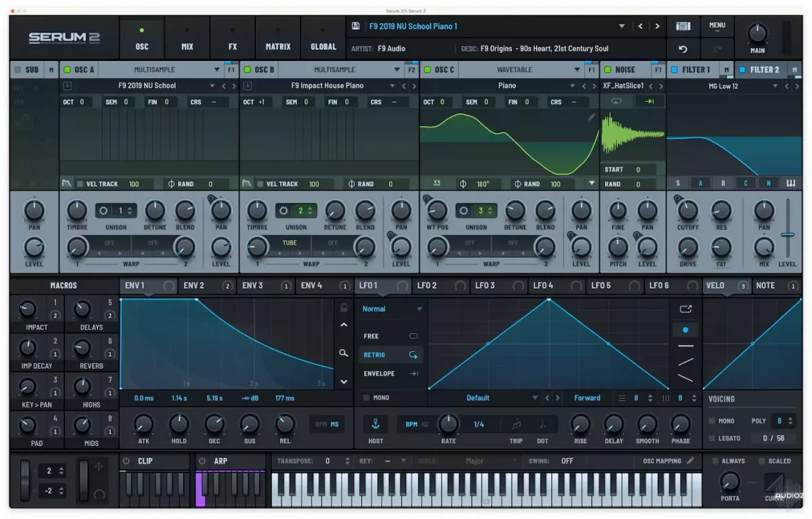
Task: Click the LFO rate 1/4 value
Action: click(478, 424)
